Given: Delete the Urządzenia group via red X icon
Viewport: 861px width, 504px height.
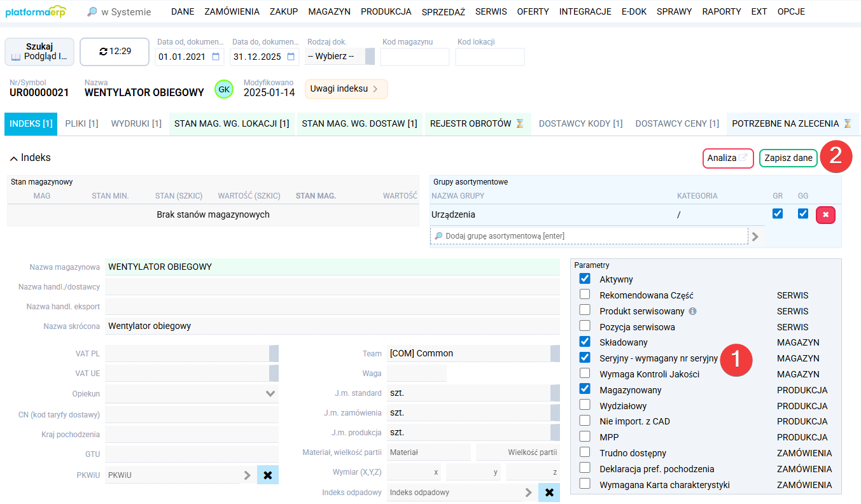Looking at the screenshot, I should pyautogui.click(x=825, y=214).
